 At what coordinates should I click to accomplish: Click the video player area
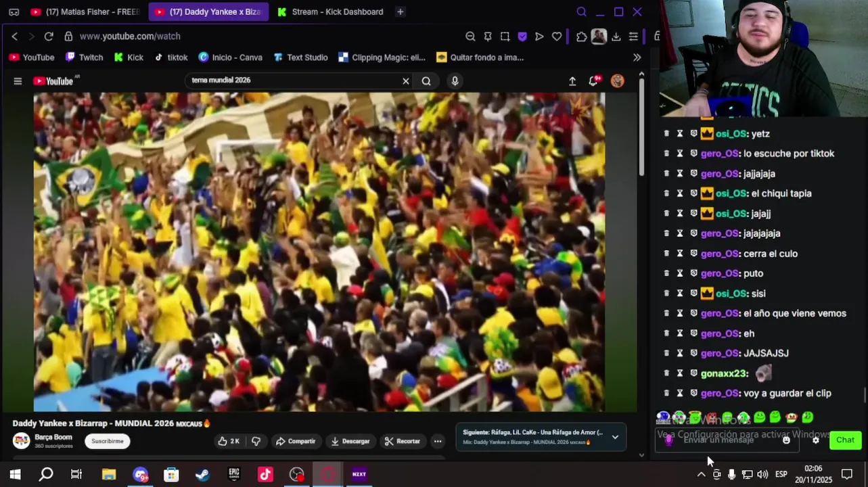(x=319, y=252)
